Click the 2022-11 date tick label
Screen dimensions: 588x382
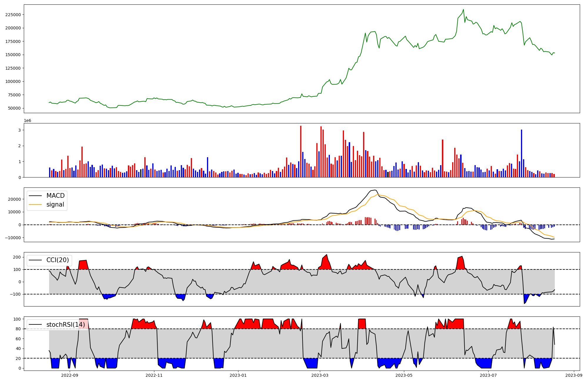pyautogui.click(x=154, y=375)
